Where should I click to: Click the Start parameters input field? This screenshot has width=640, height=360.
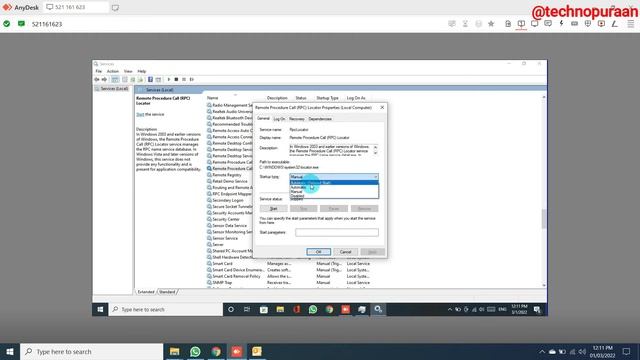tap(337, 232)
